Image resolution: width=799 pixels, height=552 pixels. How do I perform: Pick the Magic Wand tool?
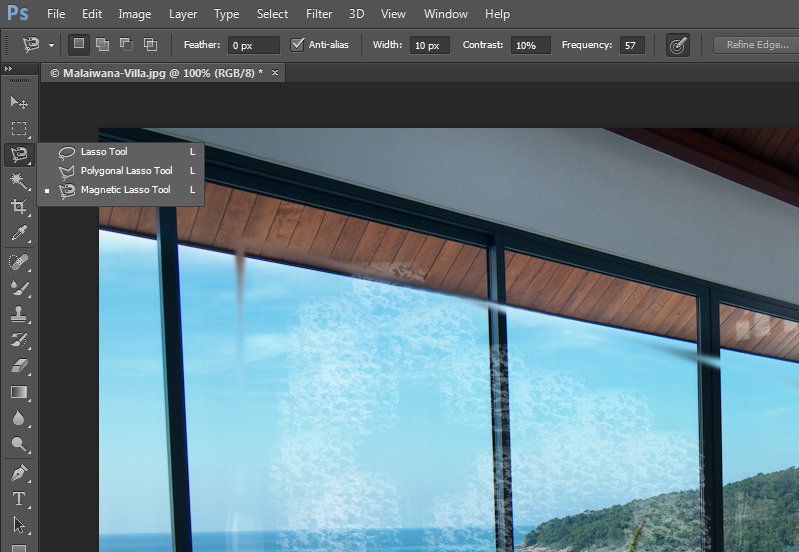pos(18,181)
